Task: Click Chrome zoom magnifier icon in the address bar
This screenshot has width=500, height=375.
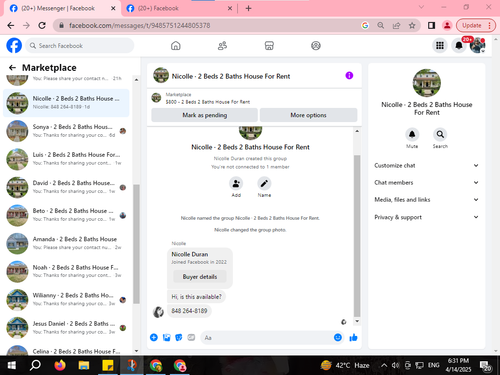Action: pos(381,25)
